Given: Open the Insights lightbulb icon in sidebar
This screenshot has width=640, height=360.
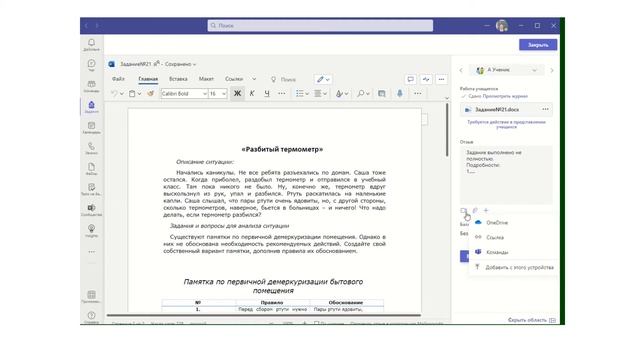Looking at the screenshot, I should (x=91, y=230).
